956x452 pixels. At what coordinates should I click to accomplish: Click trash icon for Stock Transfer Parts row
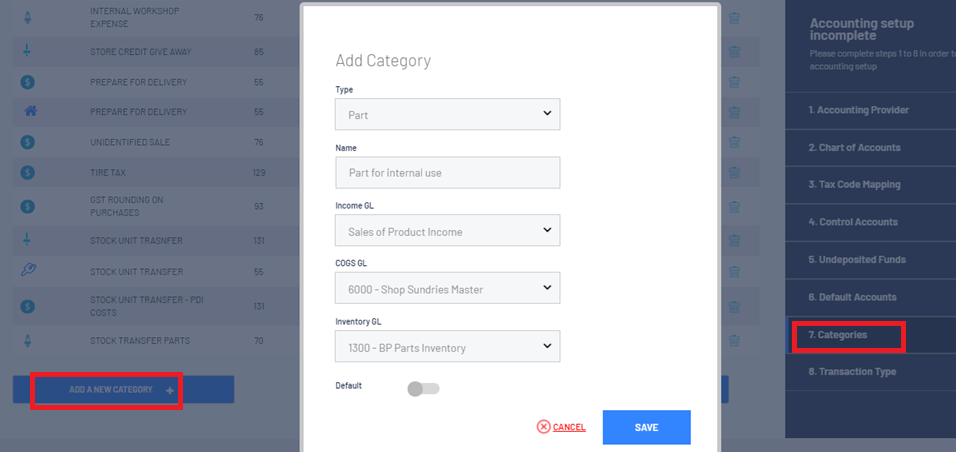(734, 341)
